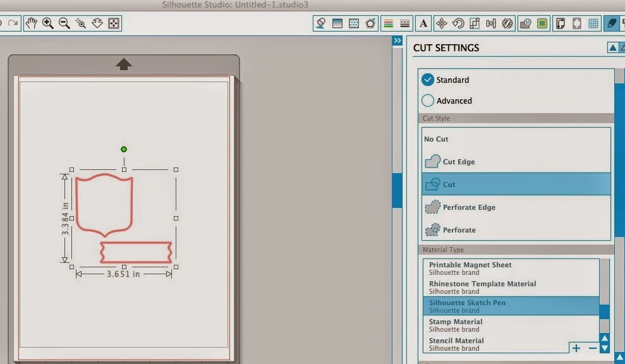Screen dimensions: 625x364
Task: Open the Scale panel icon
Action: [x=475, y=23]
